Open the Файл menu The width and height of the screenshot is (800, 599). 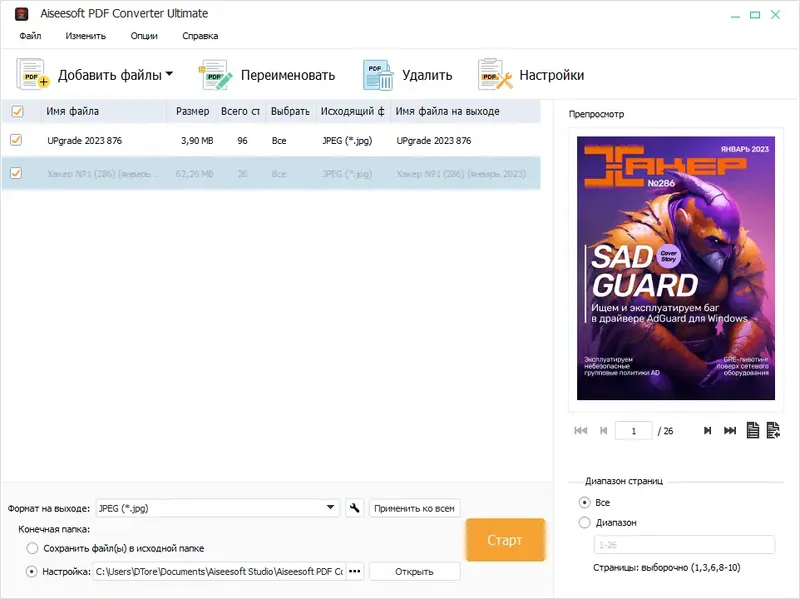(29, 34)
